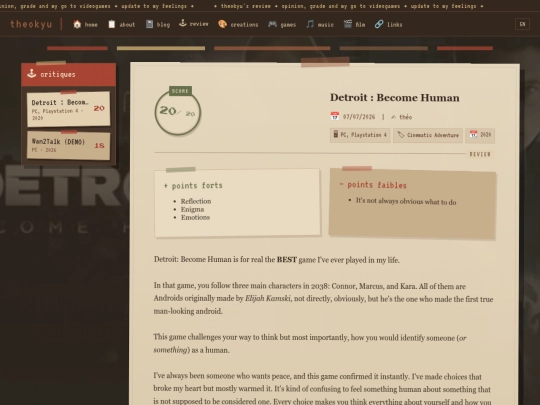Click the italic name Elijah Kamski
Screen dimensions: 540x405
pyautogui.click(x=268, y=298)
